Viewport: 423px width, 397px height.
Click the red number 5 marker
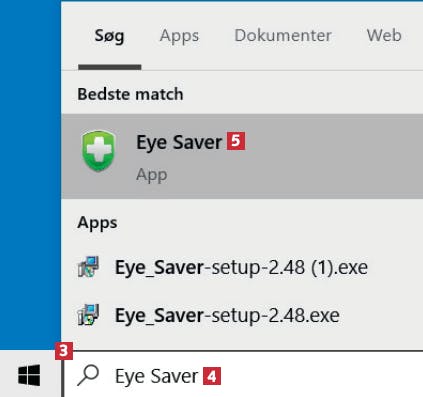coord(236,141)
